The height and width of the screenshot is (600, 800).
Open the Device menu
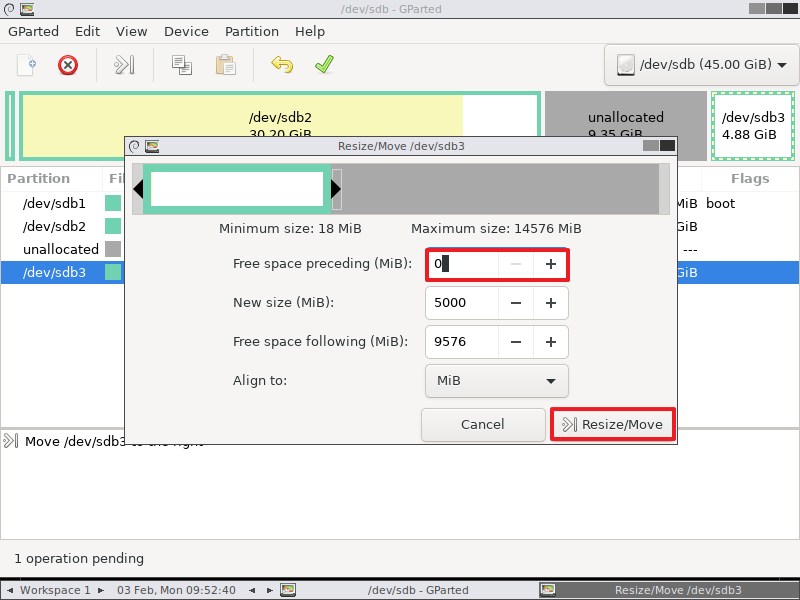(x=186, y=31)
